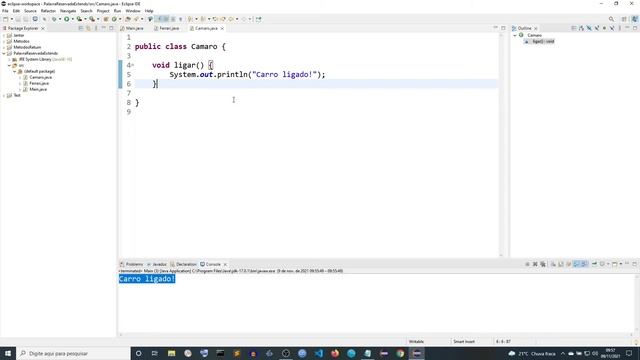Click the Debug bug icon in toolbar
Viewport: 640px width, 360px height.
pos(53,19)
